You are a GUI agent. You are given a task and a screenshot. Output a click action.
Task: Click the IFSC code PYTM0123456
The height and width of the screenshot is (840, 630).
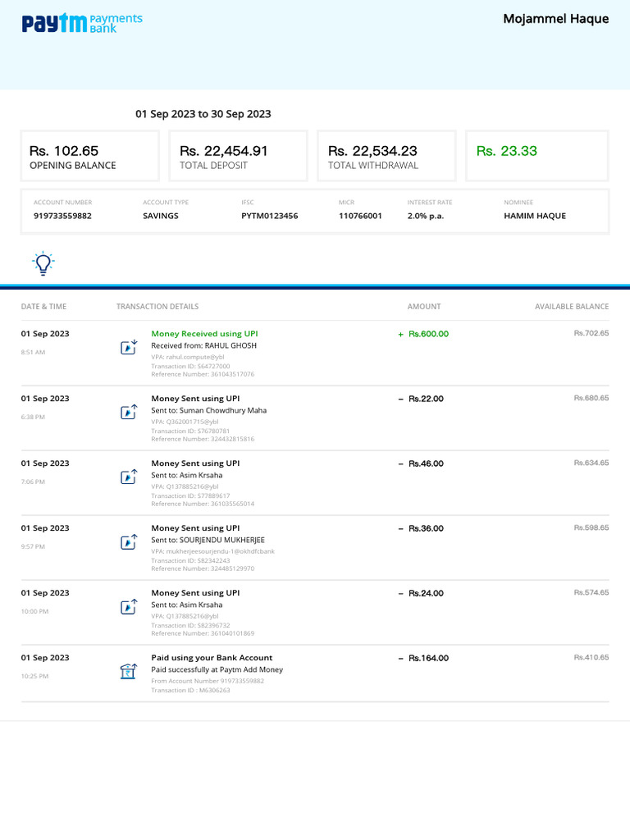click(269, 216)
